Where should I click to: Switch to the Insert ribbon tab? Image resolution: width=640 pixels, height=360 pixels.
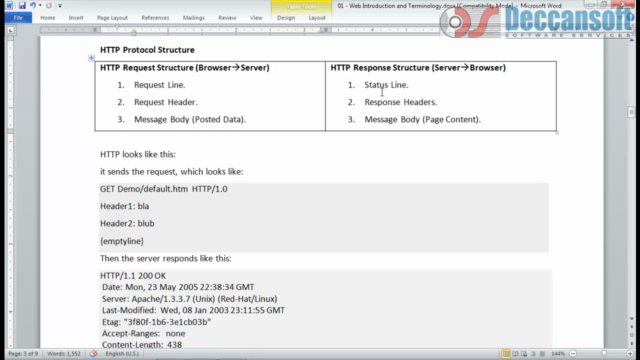pos(76,18)
